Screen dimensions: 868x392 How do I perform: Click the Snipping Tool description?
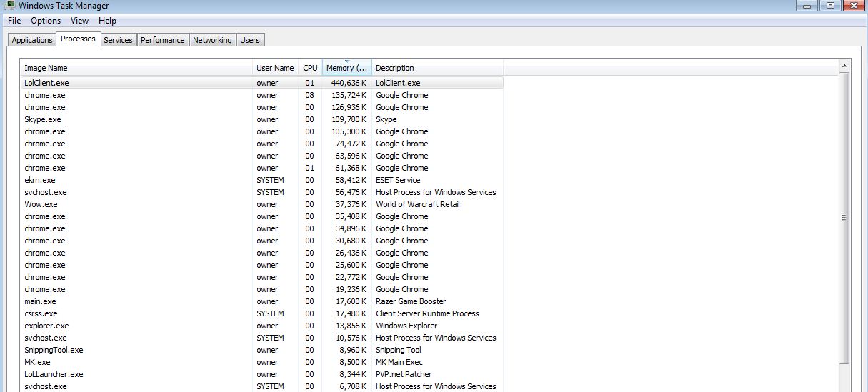coord(399,350)
